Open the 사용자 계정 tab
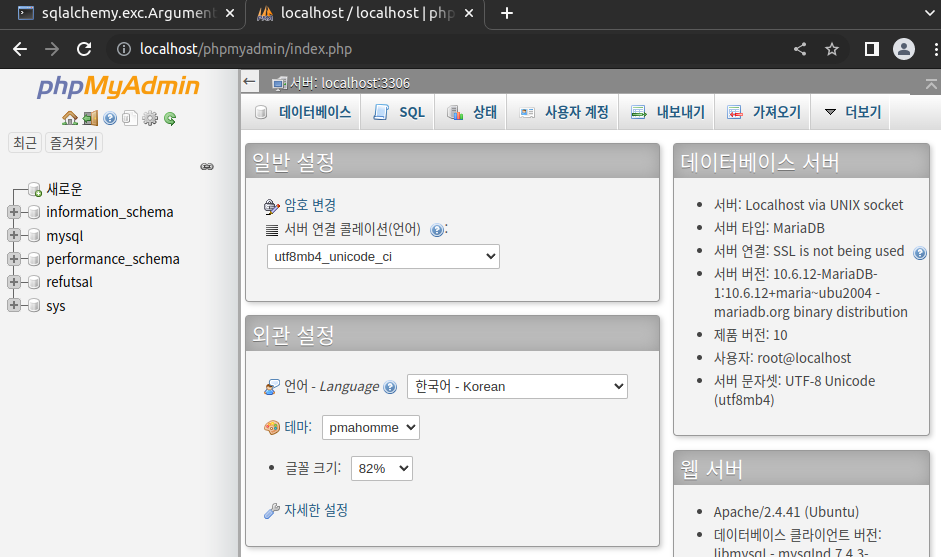The height and width of the screenshot is (557, 941). click(563, 112)
